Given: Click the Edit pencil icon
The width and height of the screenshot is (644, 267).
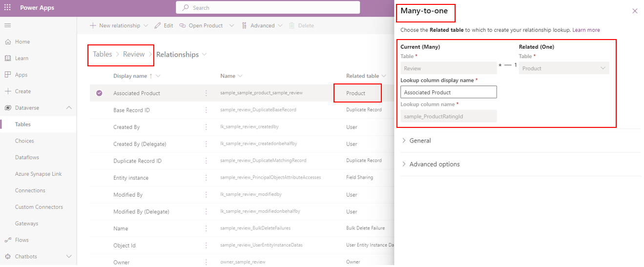Looking at the screenshot, I should coord(158,26).
